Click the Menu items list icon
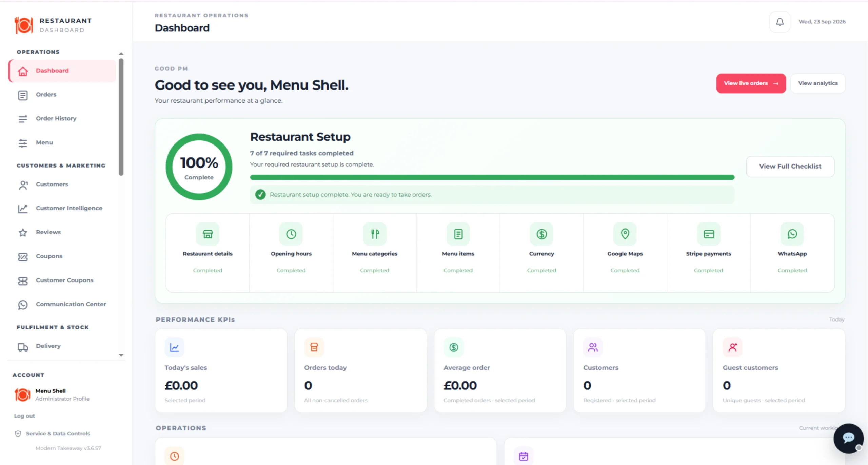 (x=458, y=234)
